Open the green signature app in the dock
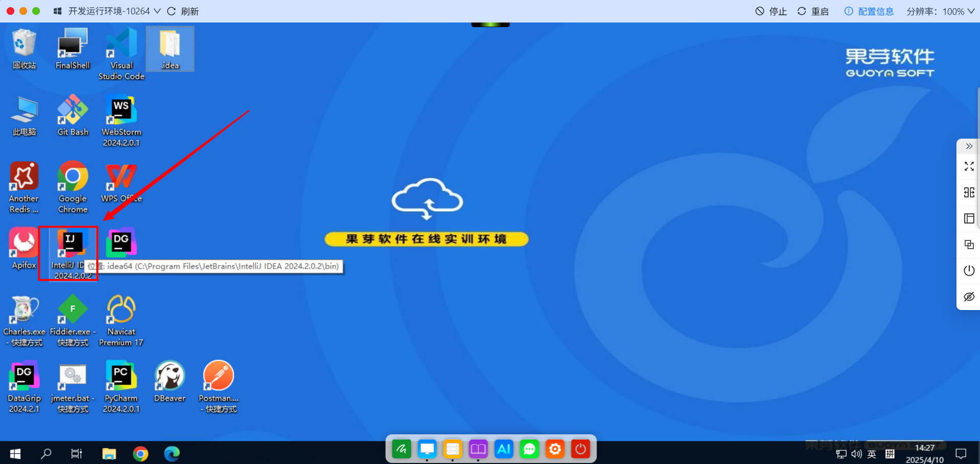 (x=402, y=449)
